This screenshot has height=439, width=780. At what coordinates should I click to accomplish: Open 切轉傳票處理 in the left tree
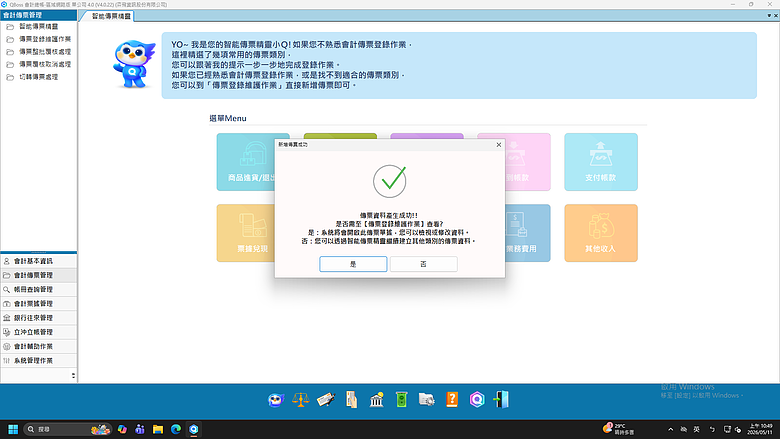click(38, 77)
